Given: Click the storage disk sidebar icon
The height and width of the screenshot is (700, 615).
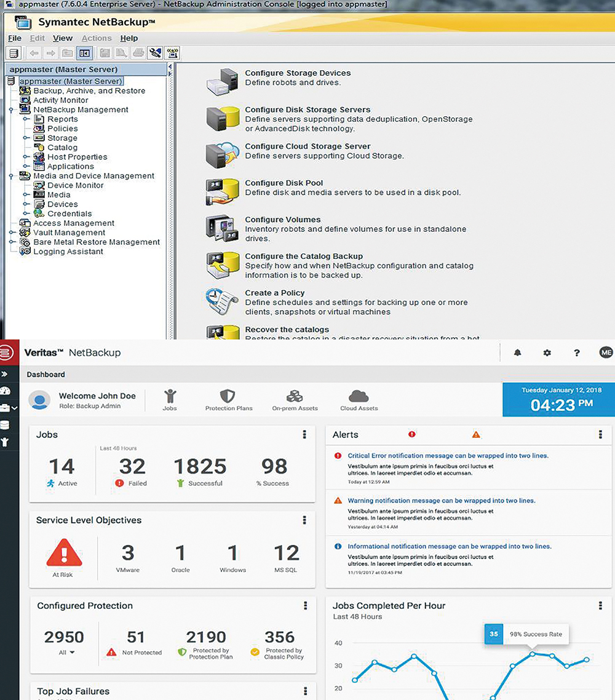Looking at the screenshot, I should click(x=5, y=425).
